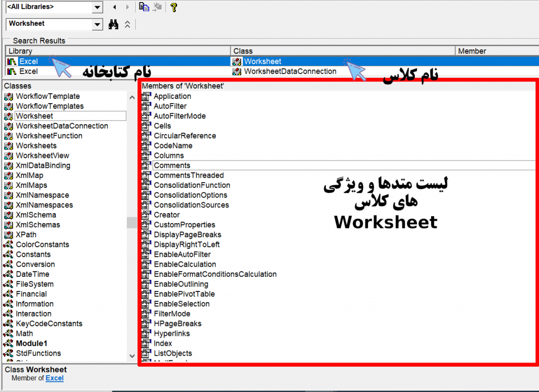This screenshot has width=539, height=392.
Task: Hide search results with double-chevron icon
Action: 127,24
